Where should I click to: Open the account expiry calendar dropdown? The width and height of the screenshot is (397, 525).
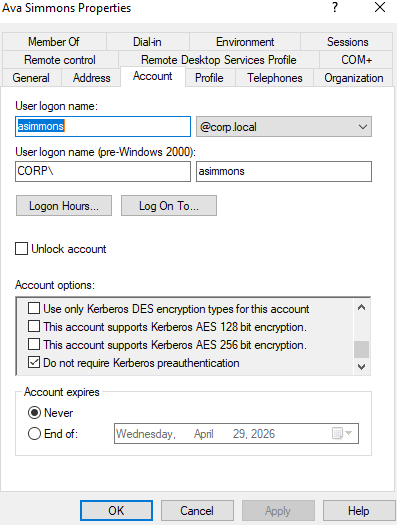point(342,433)
